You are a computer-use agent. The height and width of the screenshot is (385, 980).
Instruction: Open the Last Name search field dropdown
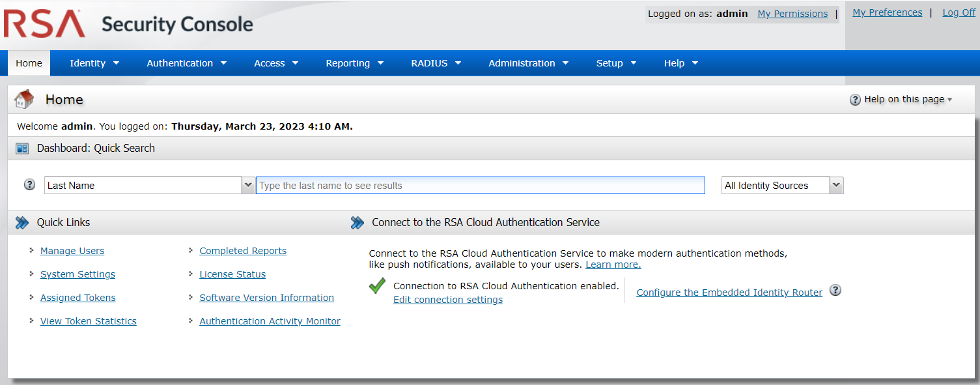pos(247,186)
